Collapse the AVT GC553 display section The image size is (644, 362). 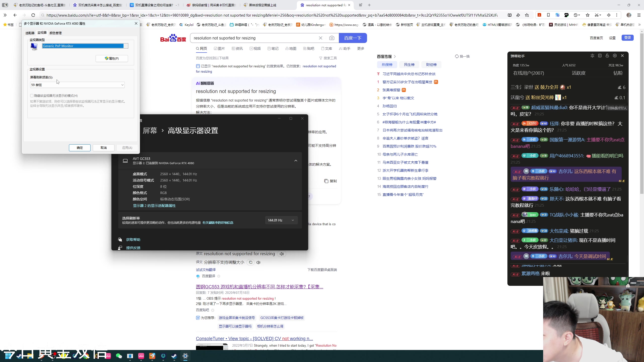point(296,161)
